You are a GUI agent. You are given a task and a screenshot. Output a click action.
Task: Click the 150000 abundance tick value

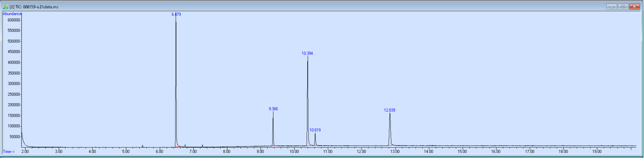14,116
